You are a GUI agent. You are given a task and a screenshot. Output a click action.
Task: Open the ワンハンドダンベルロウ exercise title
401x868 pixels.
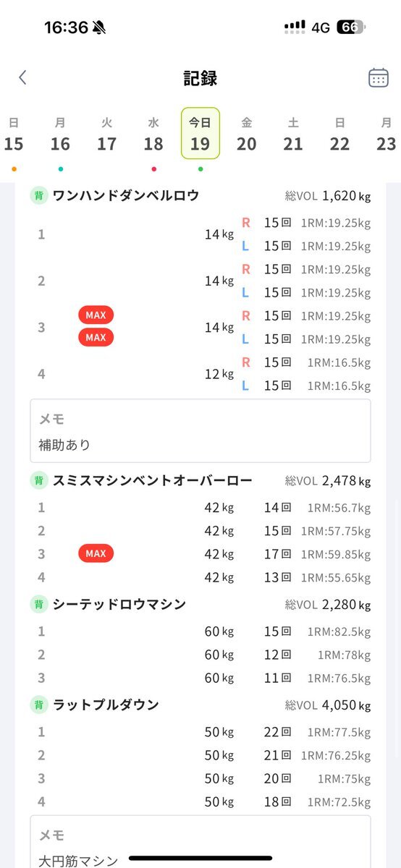[x=126, y=195]
